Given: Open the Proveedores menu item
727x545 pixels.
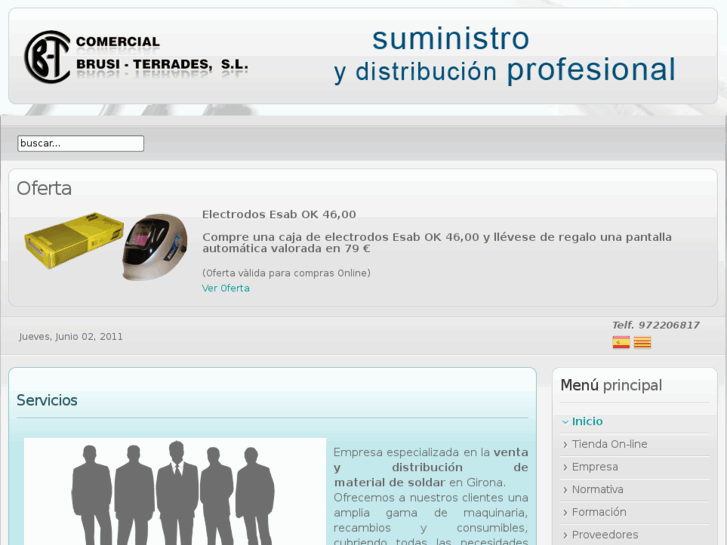Looking at the screenshot, I should tap(605, 535).
